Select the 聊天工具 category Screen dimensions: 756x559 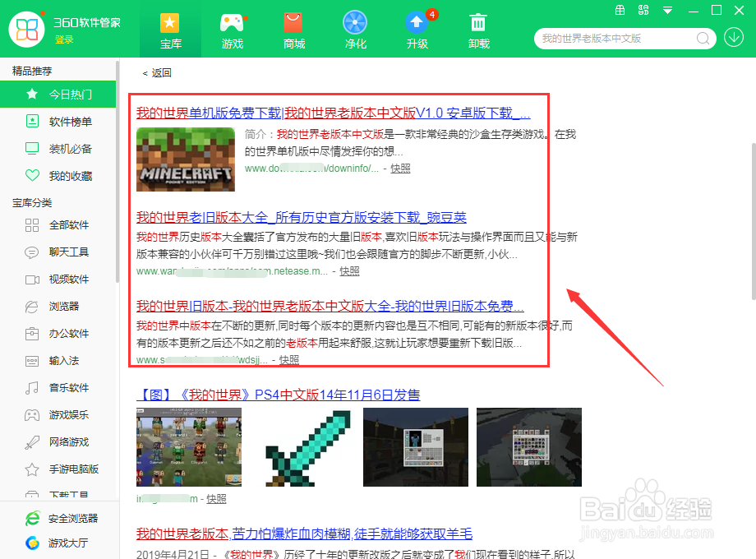[x=58, y=252]
